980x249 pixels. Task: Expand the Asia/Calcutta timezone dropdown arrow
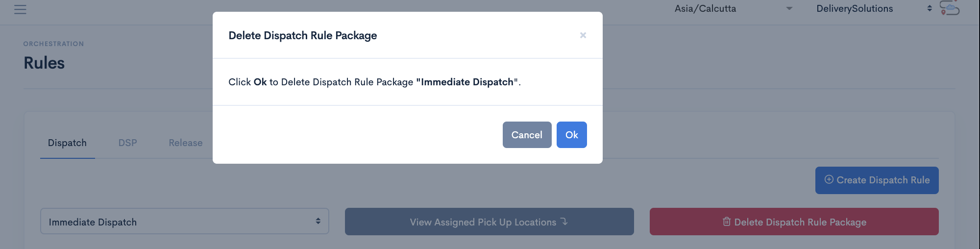(789, 8)
